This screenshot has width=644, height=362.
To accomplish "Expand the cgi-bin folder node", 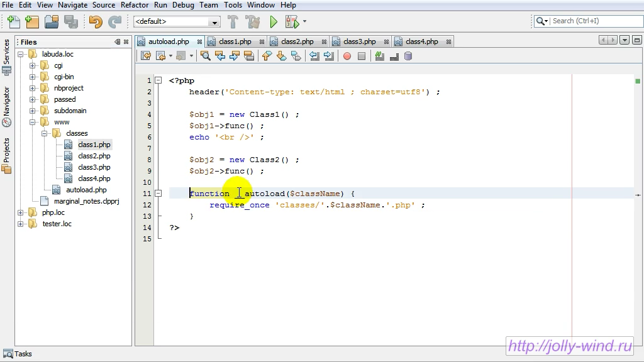I will (x=33, y=77).
